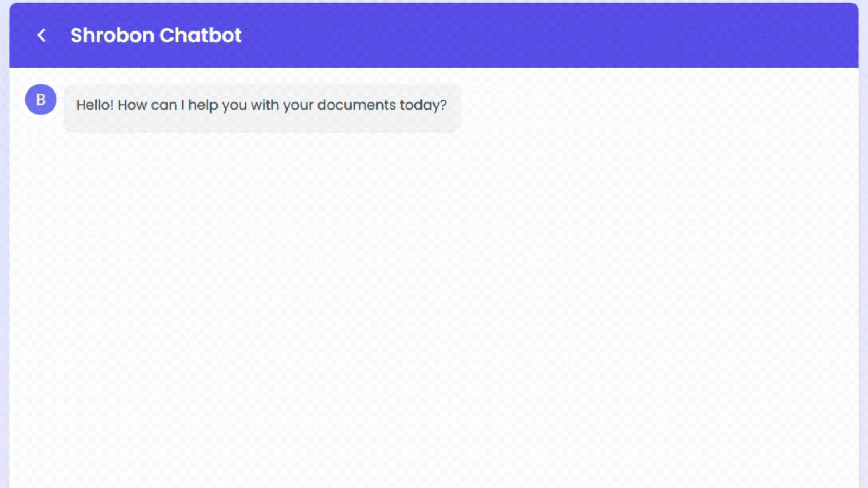
Task: Select the word Shrobon in the header
Action: [112, 36]
